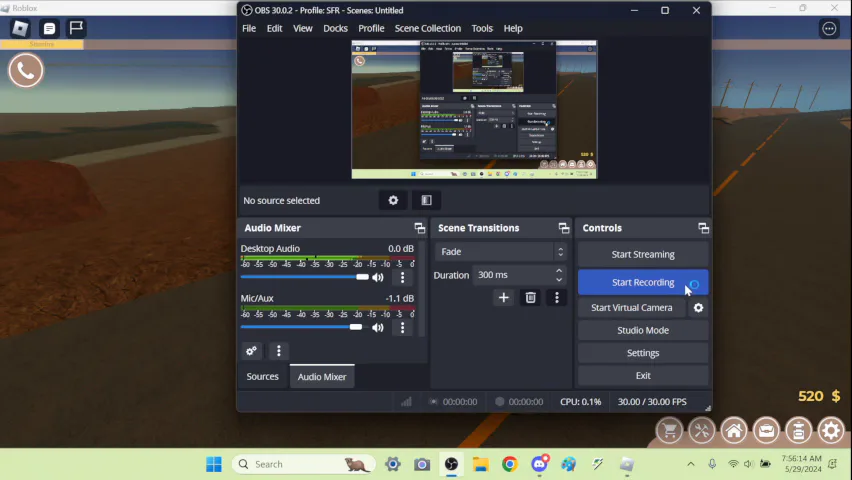Pop out the Scene Transitions dock
This screenshot has width=852, height=480.
point(564,228)
